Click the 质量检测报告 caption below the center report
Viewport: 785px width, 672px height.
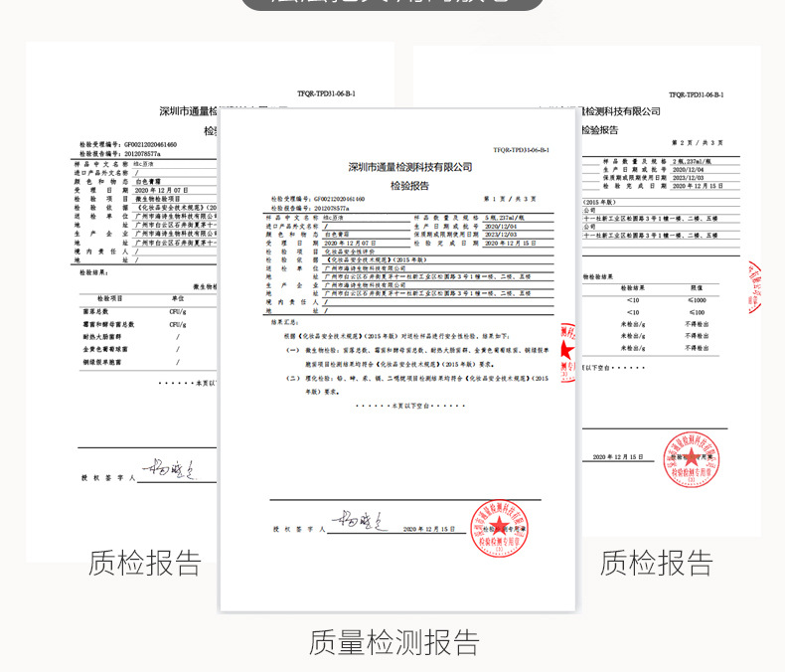pyautogui.click(x=393, y=641)
